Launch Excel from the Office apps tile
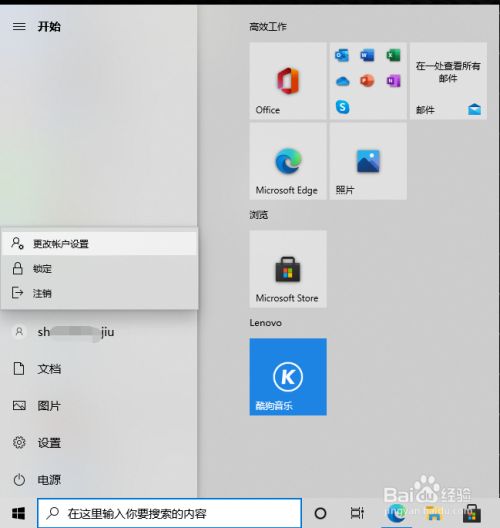Viewport: 500px width, 528px height. coord(393,55)
